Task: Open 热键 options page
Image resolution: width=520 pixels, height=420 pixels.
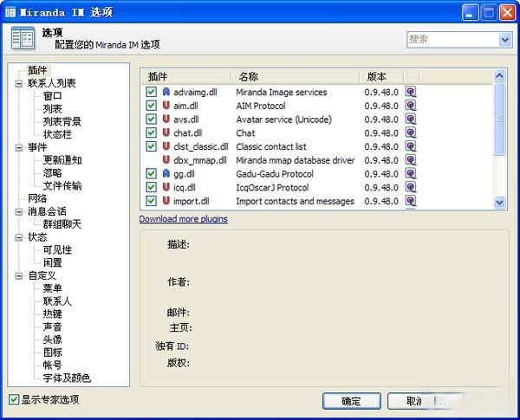Action: pos(52,314)
